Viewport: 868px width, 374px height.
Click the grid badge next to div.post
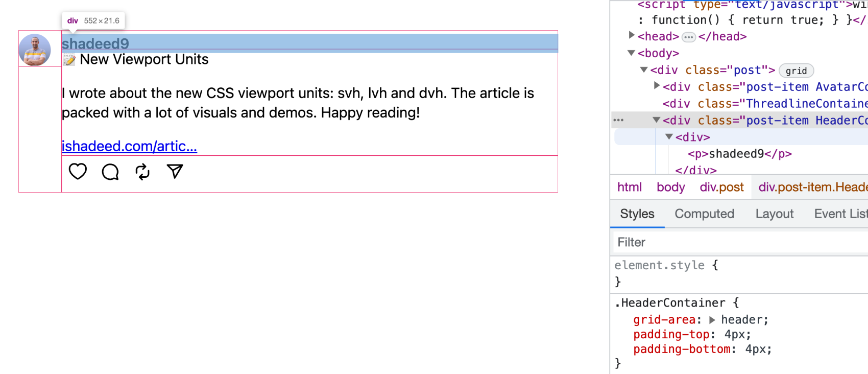tap(796, 71)
